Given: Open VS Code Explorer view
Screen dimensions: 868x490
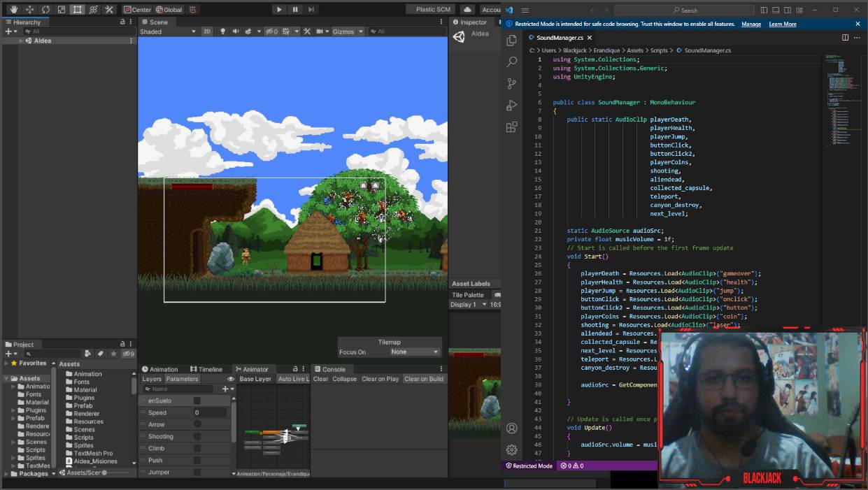Looking at the screenshot, I should point(511,41).
